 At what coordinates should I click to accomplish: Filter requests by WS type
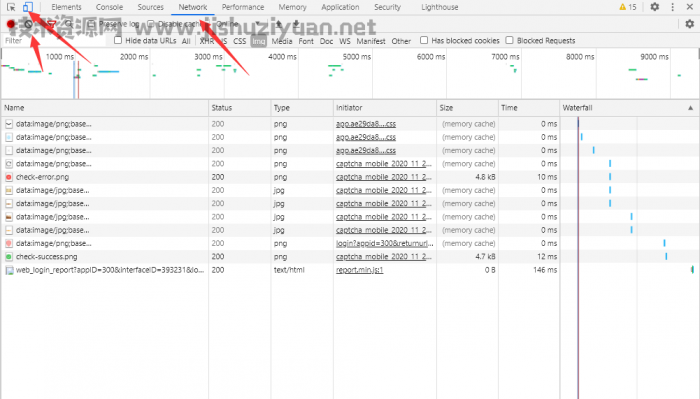pyautogui.click(x=345, y=41)
